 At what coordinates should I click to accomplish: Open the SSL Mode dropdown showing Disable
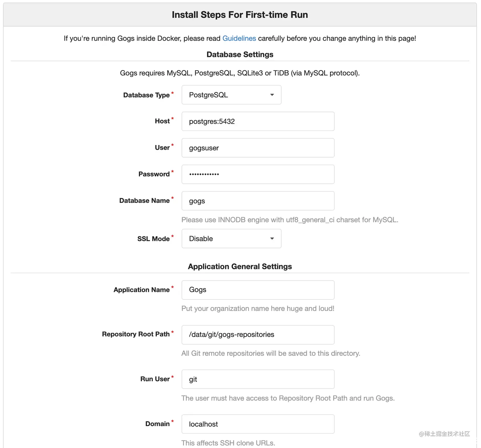click(231, 238)
